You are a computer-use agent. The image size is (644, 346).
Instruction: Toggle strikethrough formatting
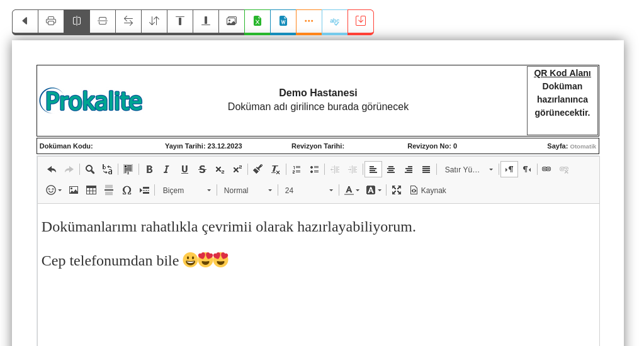[x=202, y=169]
